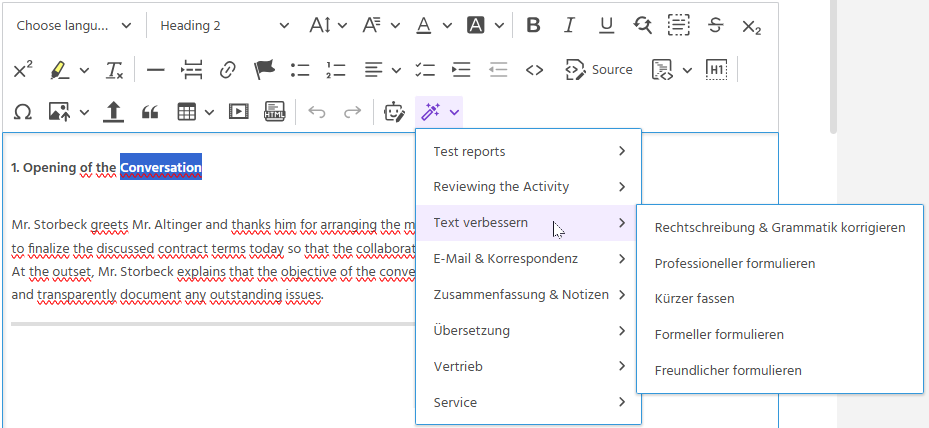Open the Vertrieb submenu
The width and height of the screenshot is (929, 428).
pos(528,366)
